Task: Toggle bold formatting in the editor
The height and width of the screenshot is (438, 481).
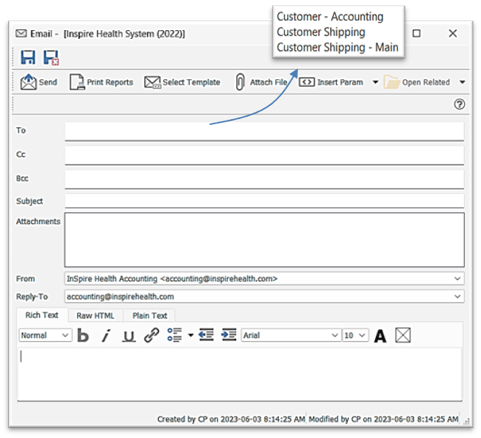Action: pyautogui.click(x=83, y=335)
